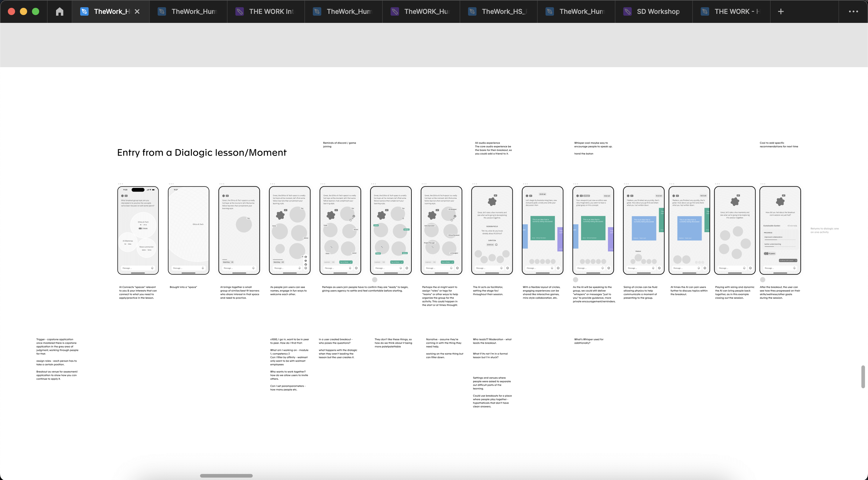
Task: Click the horizontal canvas scrollbar
Action: 226,475
